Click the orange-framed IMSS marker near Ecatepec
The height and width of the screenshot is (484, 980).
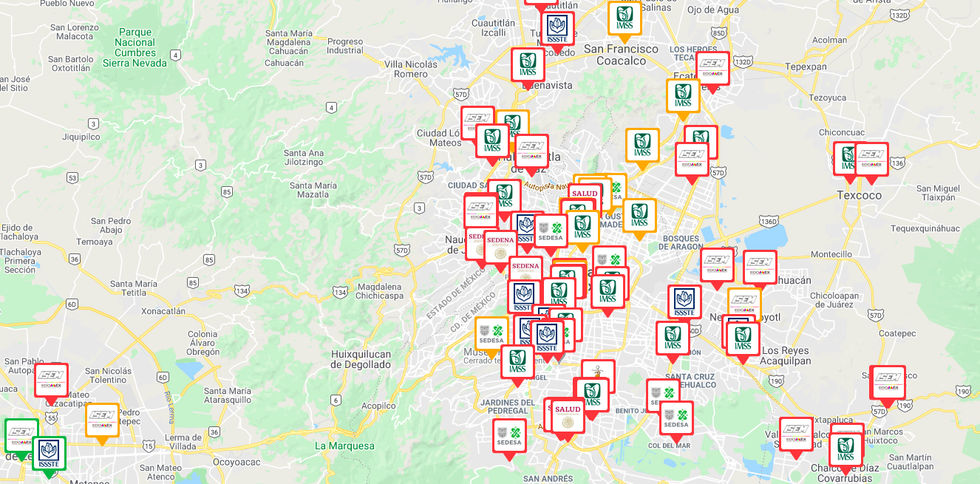(683, 95)
